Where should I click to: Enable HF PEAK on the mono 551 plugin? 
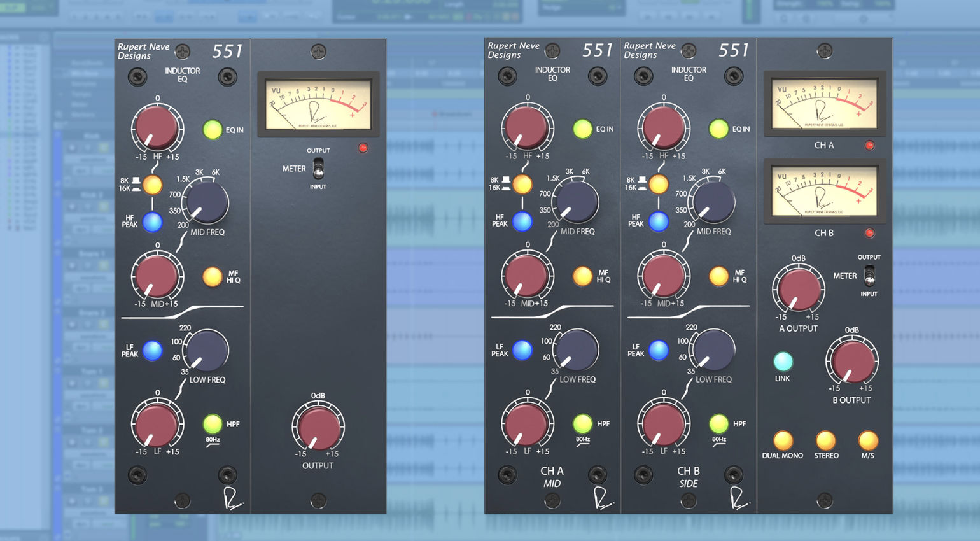click(x=152, y=222)
